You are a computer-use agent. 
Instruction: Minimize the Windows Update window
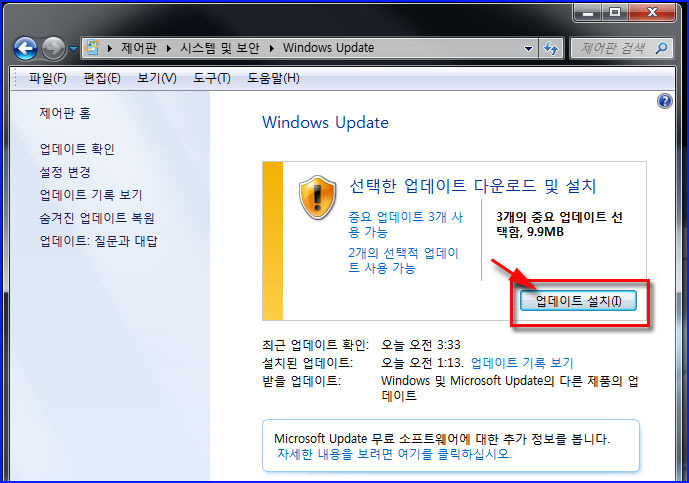pos(588,13)
